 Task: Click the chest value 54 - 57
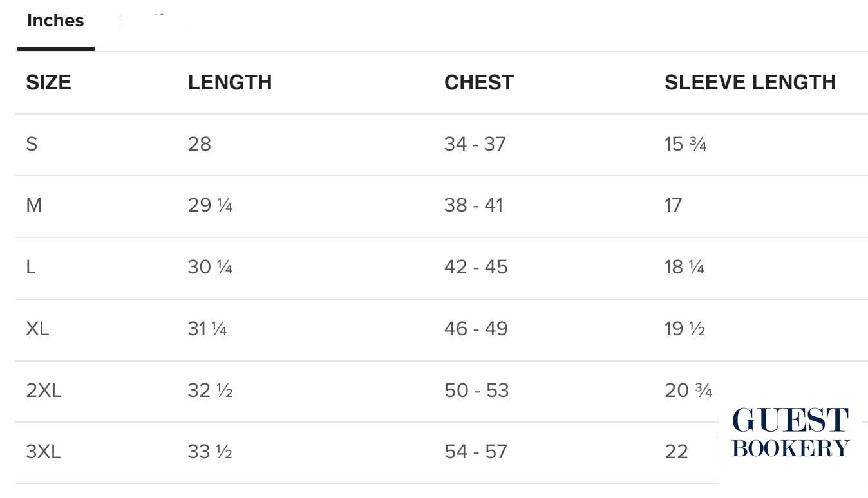[x=476, y=452]
